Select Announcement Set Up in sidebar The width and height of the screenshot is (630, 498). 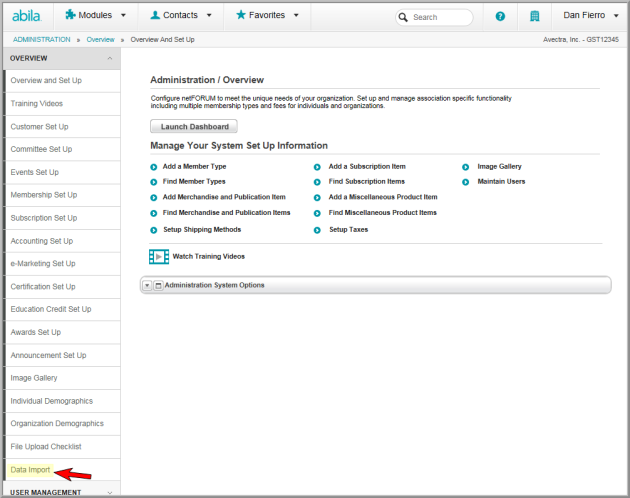[63, 355]
